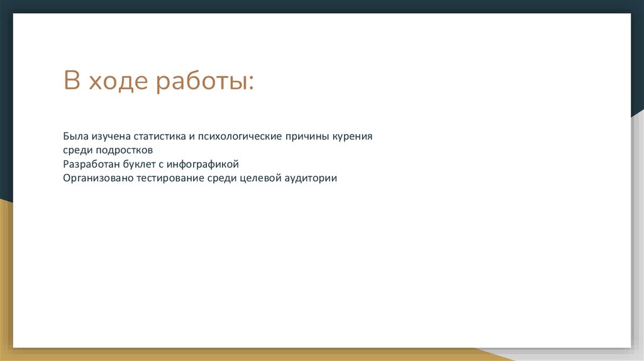The image size is (644, 361).
Task: Click the text 'среди подростков'
Action: pyautogui.click(x=108, y=150)
